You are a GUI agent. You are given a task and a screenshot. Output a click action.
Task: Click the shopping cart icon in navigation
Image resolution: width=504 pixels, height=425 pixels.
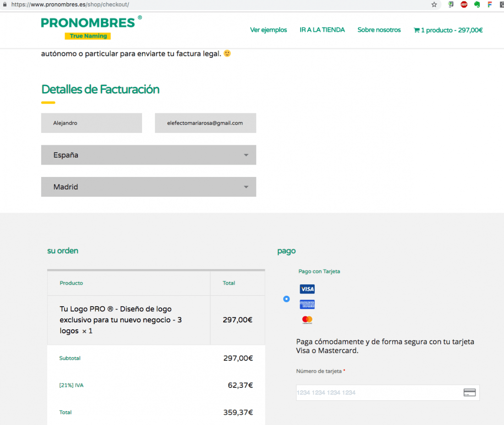[416, 30]
